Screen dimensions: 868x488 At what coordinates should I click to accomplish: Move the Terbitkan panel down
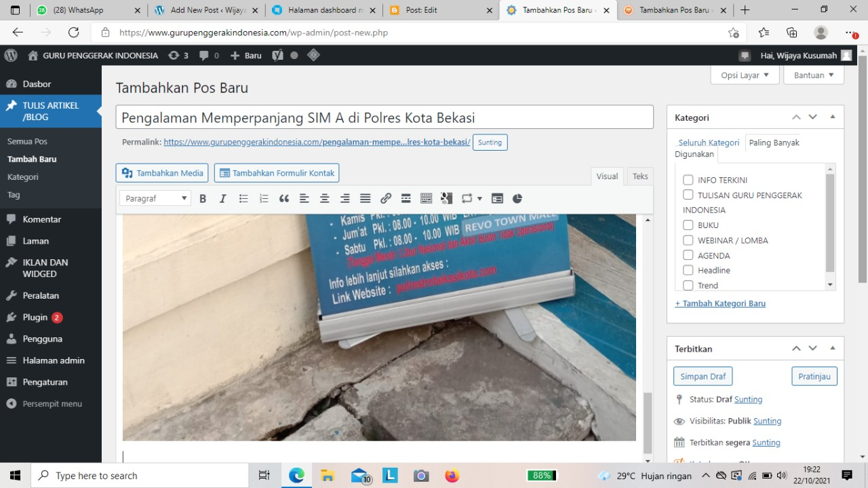pyautogui.click(x=813, y=348)
